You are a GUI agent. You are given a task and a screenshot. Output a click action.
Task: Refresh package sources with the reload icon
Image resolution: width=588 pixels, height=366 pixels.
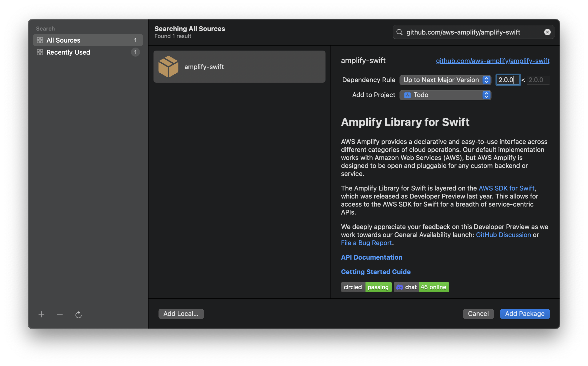click(78, 314)
